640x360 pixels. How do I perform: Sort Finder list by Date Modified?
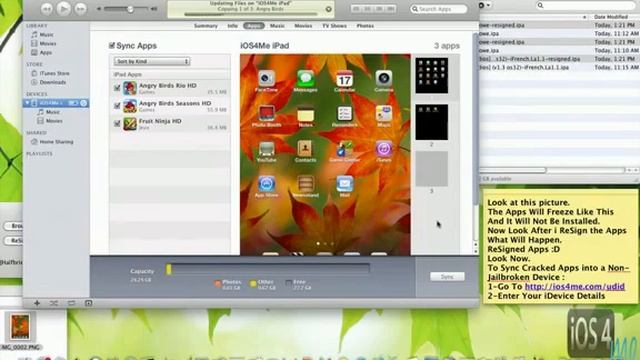pos(611,17)
